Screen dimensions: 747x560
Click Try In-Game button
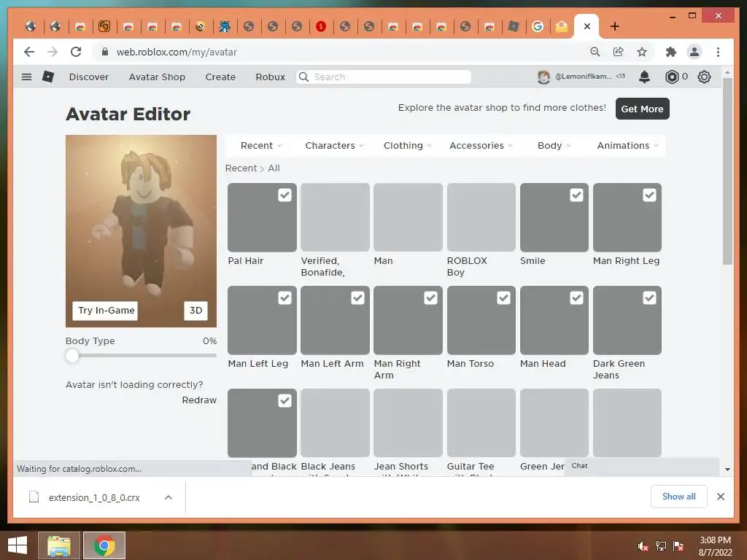pos(105,311)
